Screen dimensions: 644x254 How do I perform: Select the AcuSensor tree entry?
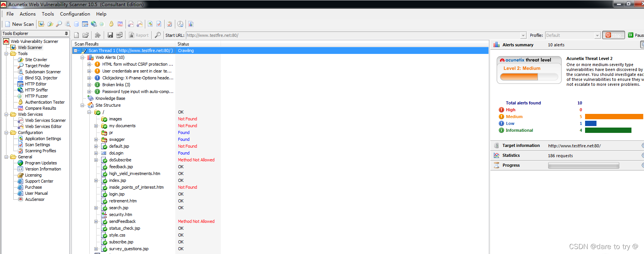click(35, 199)
